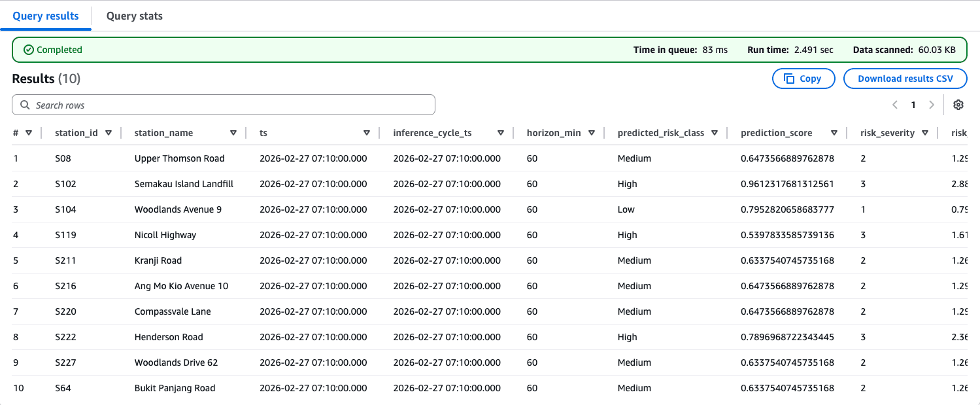Open the filter dropdown on the # column
The width and height of the screenshot is (980, 405).
(x=29, y=132)
